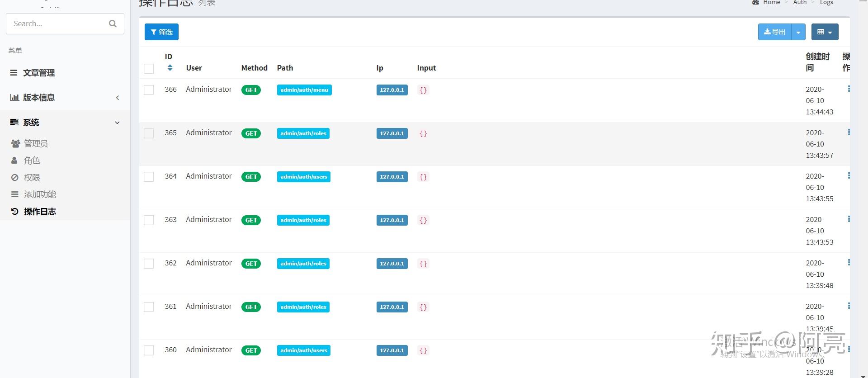
Task: Open actions menu for log row 361
Action: coord(849,306)
